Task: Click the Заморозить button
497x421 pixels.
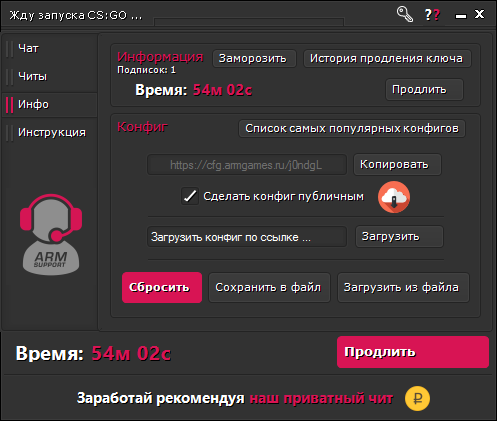Action: pos(254,59)
